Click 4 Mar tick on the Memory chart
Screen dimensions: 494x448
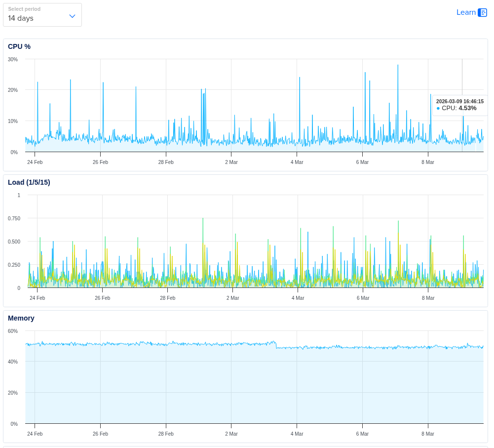point(297,434)
